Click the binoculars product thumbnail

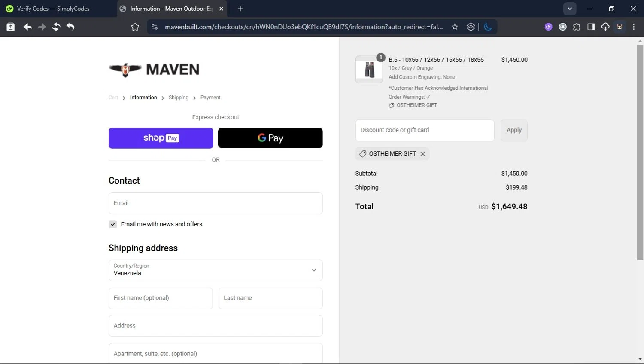tap(369, 69)
